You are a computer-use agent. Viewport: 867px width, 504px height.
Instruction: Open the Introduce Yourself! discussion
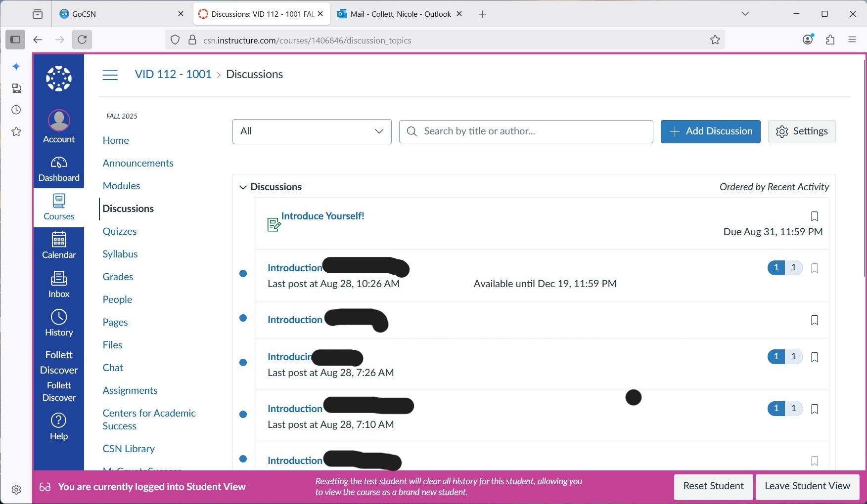[x=322, y=216]
